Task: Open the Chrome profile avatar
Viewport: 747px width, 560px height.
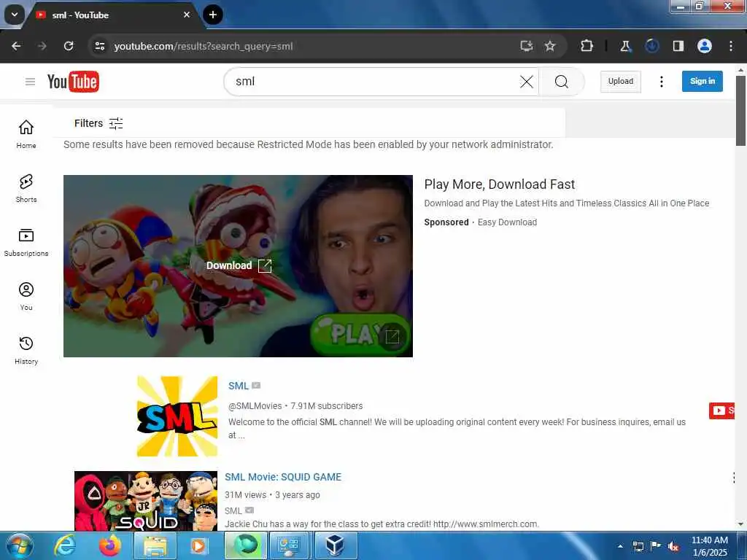Action: pyautogui.click(x=704, y=46)
